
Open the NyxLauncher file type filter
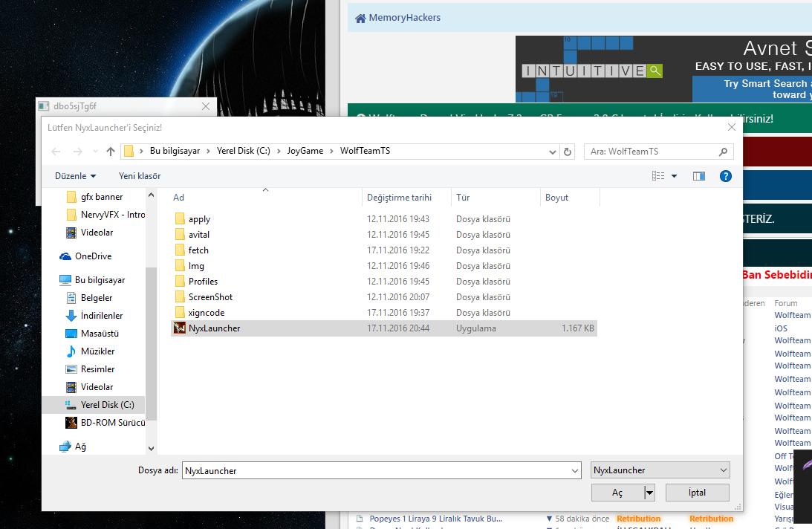point(660,470)
